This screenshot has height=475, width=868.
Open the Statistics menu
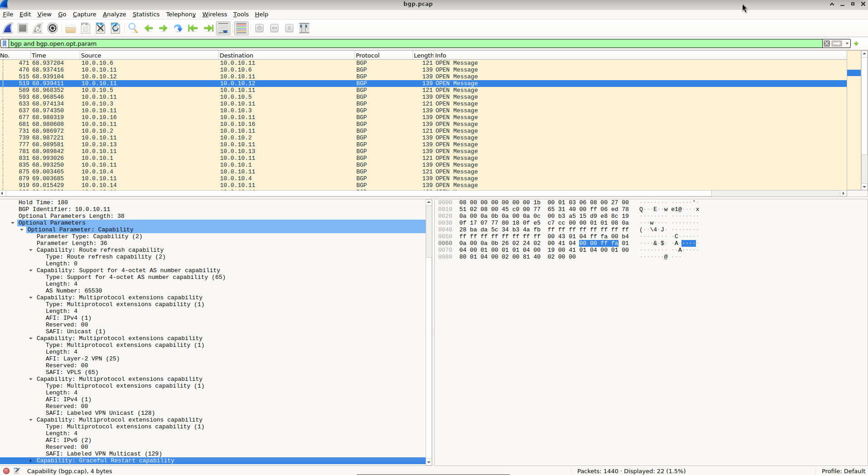tap(146, 14)
